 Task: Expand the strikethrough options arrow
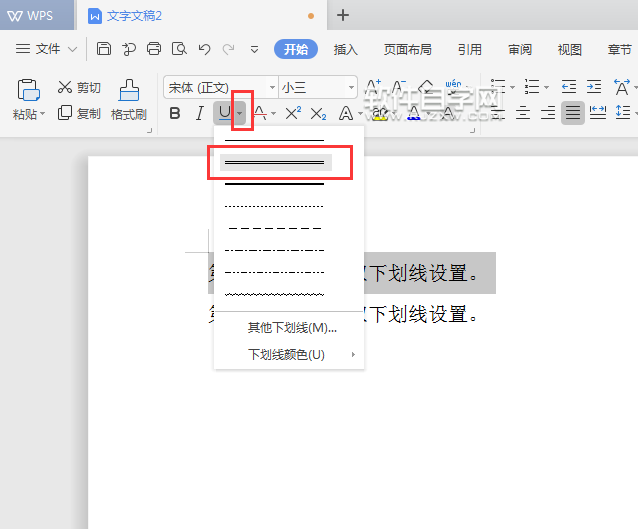pos(273,114)
